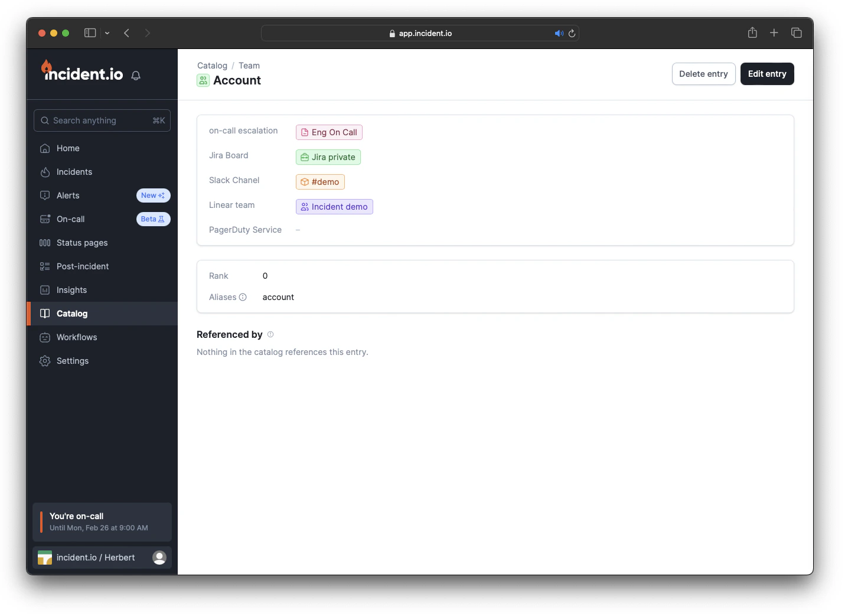Open the Safari sidebar toggle icon
This screenshot has width=848, height=616.
[x=90, y=33]
